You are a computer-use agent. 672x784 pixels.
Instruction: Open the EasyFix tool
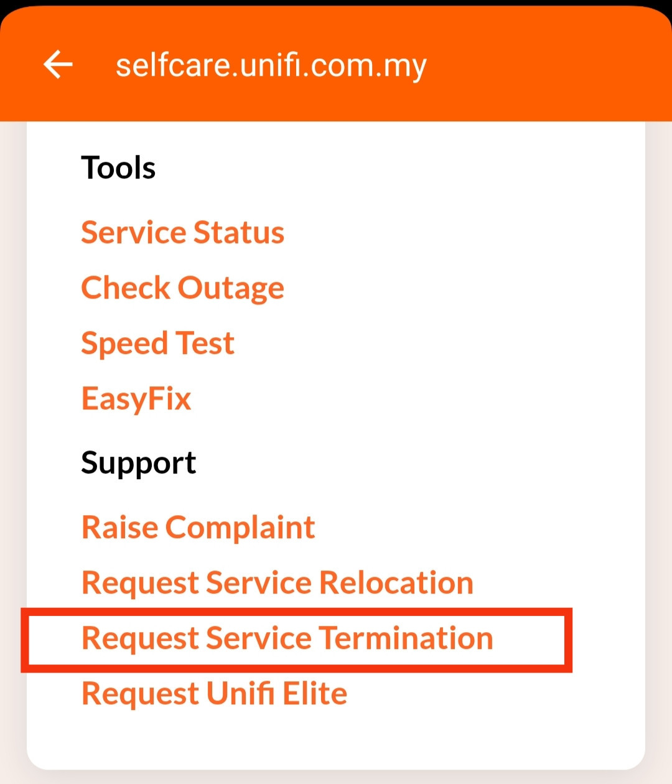click(136, 399)
